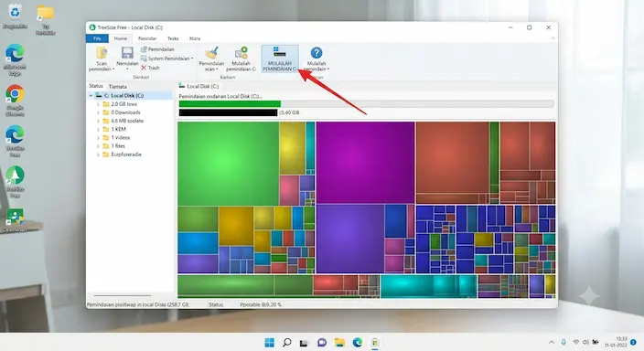The image size is (644, 351).
Task: Switch to the Tesks ribbon tab
Action: pyautogui.click(x=173, y=38)
